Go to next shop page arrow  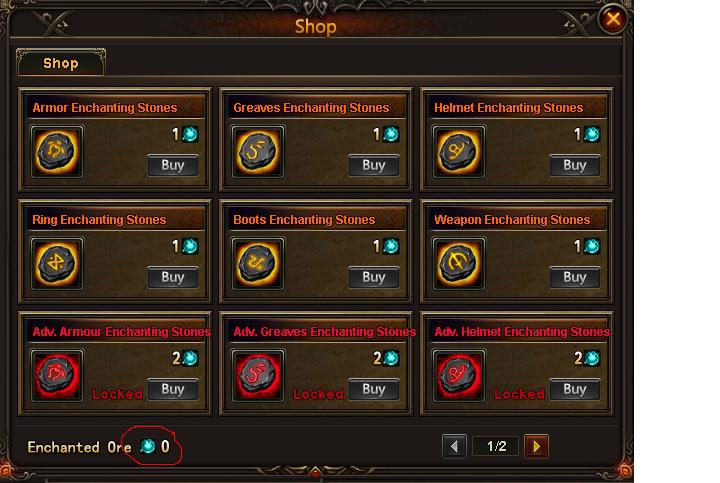tap(536, 446)
